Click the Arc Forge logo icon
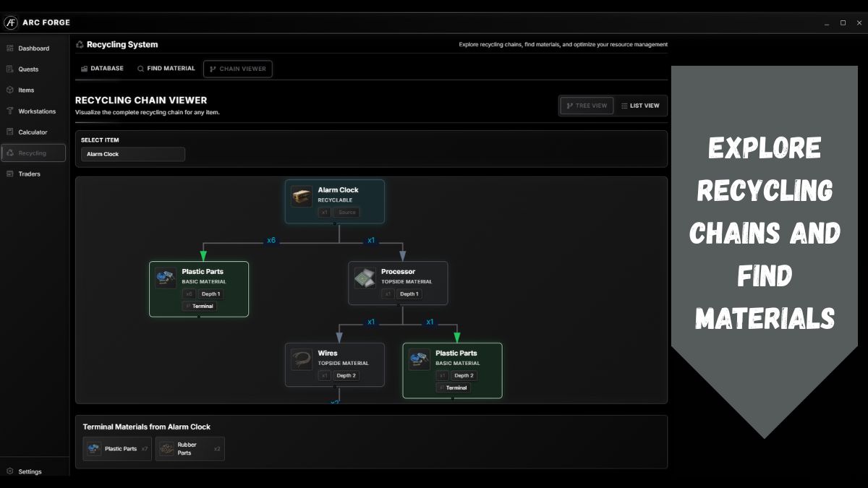Screen dimensions: 868x488 pyautogui.click(x=11, y=22)
